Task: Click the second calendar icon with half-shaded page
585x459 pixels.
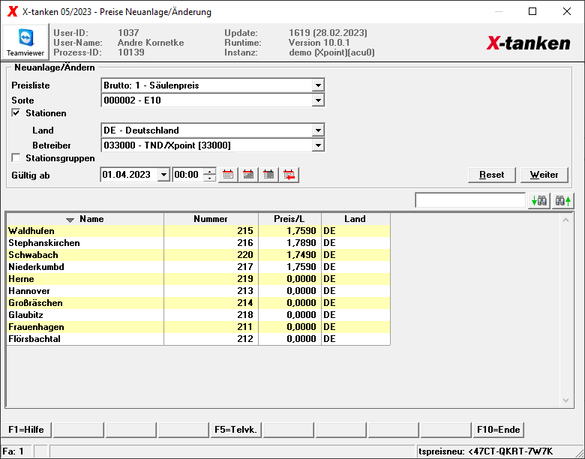Action: 248,175
